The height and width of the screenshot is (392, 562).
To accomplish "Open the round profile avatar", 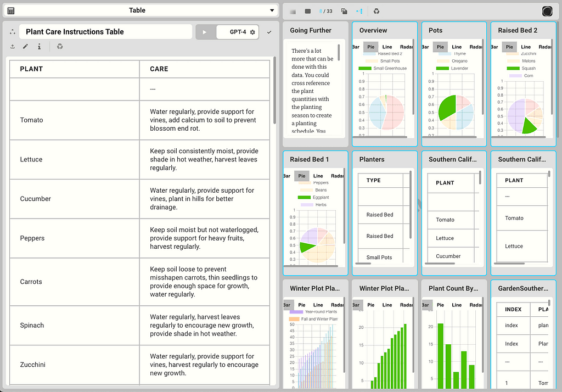I will pos(547,12).
